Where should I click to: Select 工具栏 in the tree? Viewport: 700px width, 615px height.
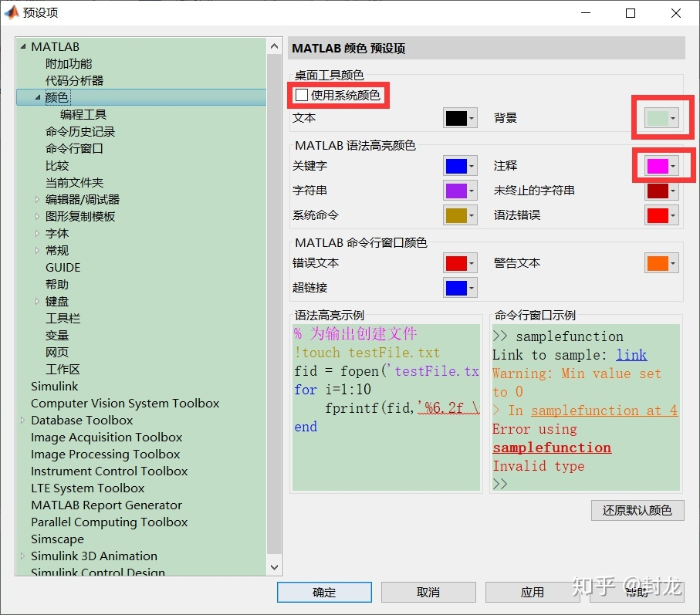pos(63,318)
